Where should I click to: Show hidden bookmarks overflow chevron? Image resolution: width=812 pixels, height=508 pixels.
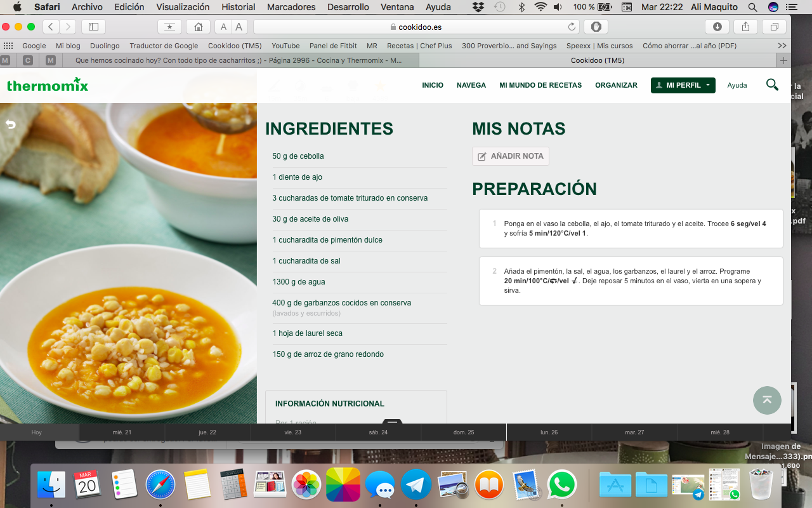tap(782, 46)
